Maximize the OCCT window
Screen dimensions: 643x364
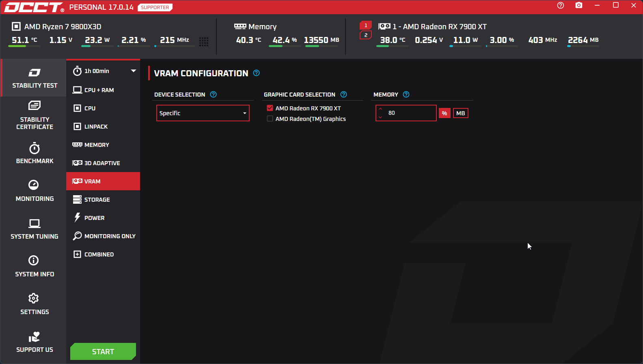tap(616, 5)
